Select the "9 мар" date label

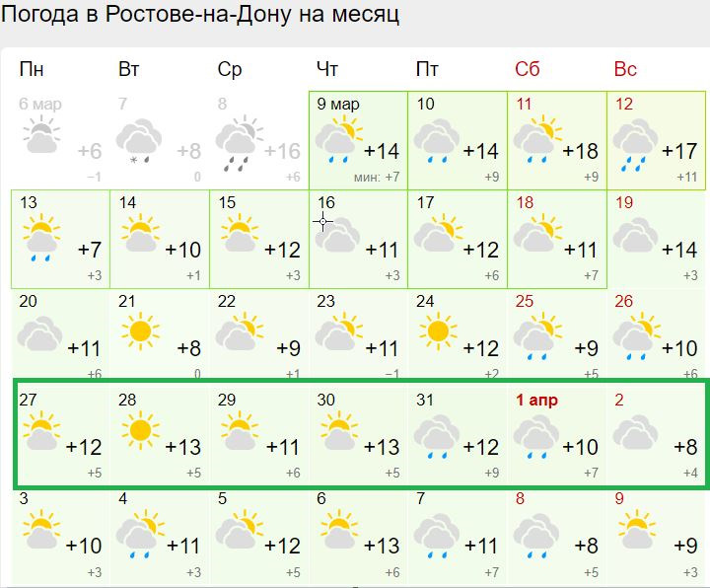[x=338, y=104]
